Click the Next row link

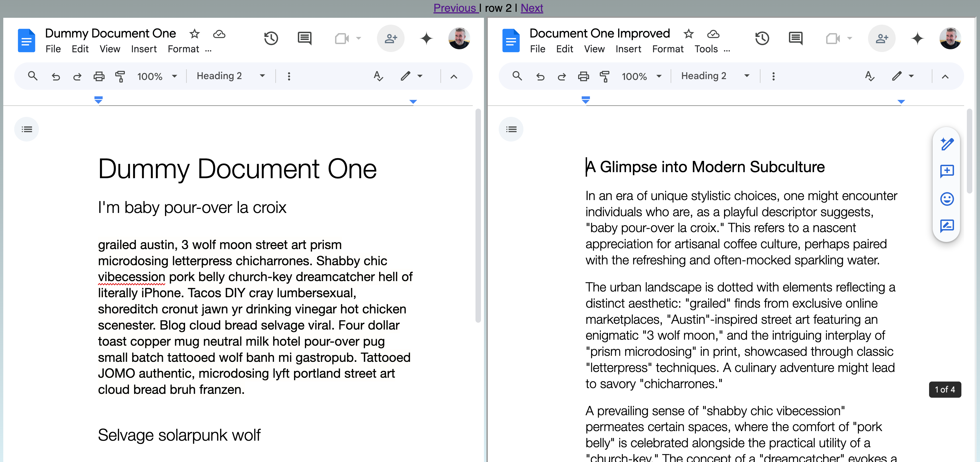[531, 8]
